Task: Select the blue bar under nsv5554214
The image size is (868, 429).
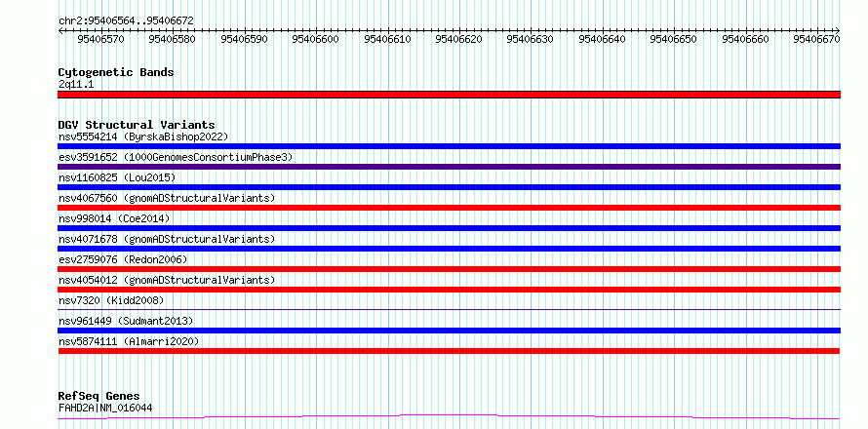Action: click(449, 146)
